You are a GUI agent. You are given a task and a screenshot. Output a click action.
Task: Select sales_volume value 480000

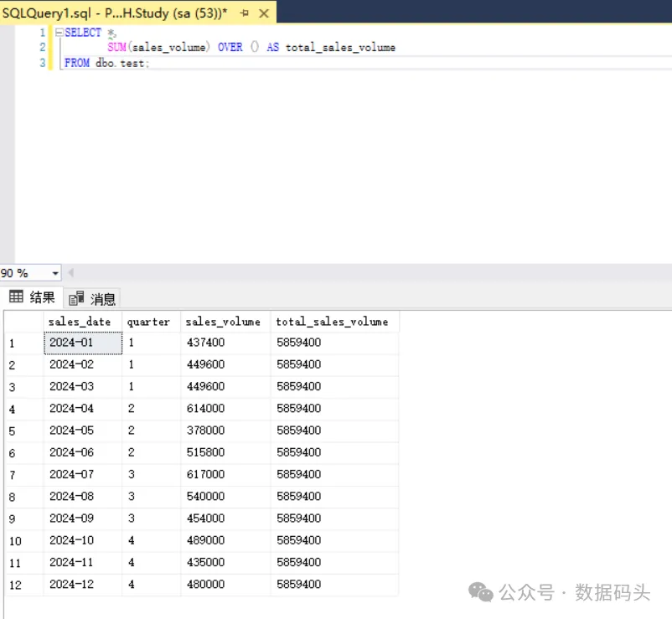(x=225, y=585)
